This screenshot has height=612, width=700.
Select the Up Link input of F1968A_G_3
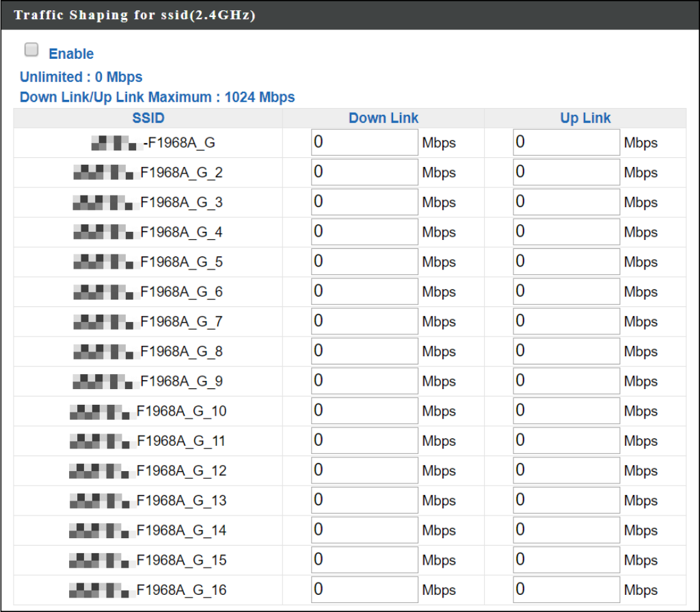pos(566,202)
